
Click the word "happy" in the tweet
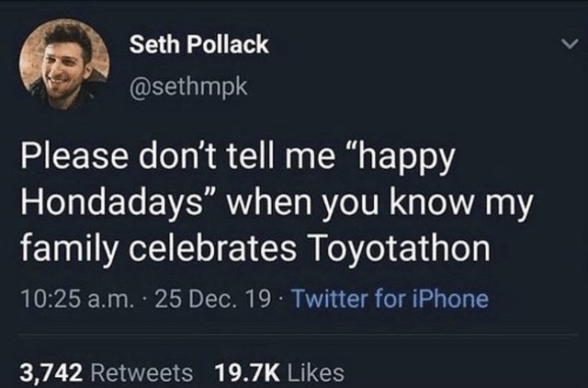(402, 161)
